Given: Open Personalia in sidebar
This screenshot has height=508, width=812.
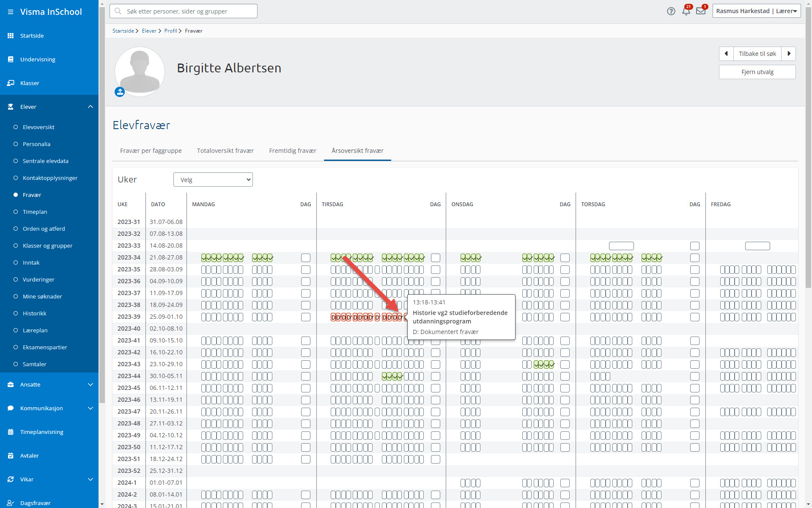Looking at the screenshot, I should [x=36, y=144].
